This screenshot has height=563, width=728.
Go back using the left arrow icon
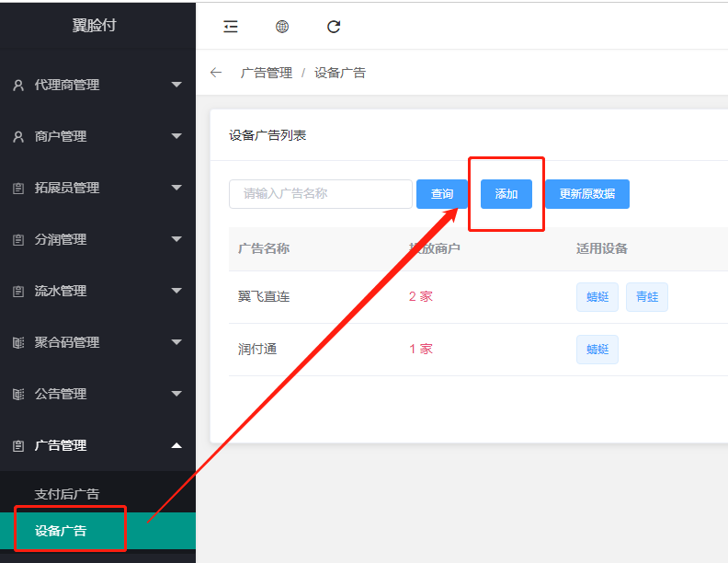click(x=216, y=73)
